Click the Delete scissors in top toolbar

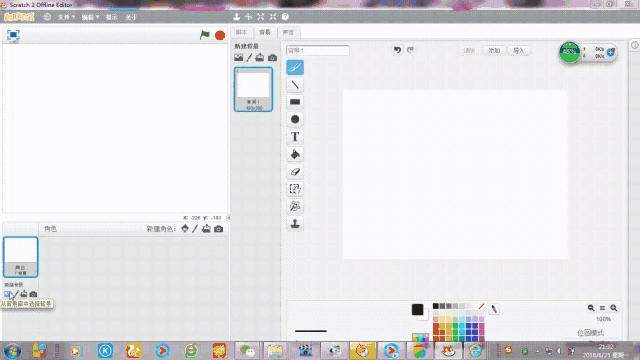pos(249,17)
